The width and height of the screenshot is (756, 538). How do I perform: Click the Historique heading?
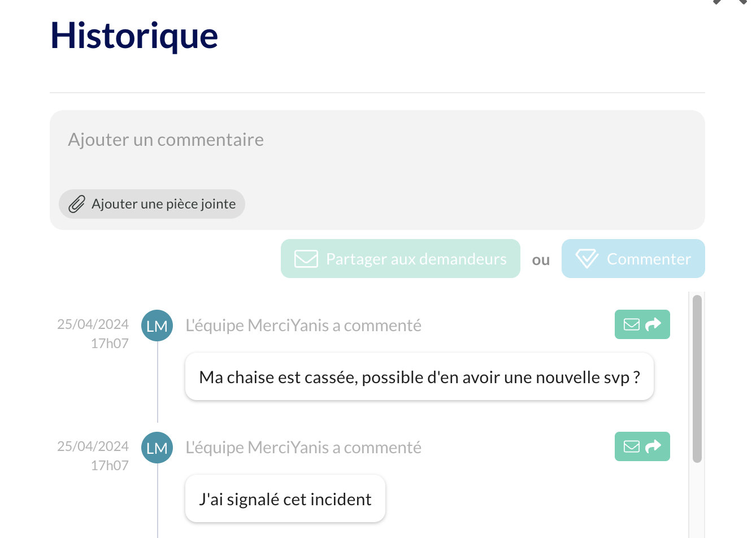click(x=134, y=36)
